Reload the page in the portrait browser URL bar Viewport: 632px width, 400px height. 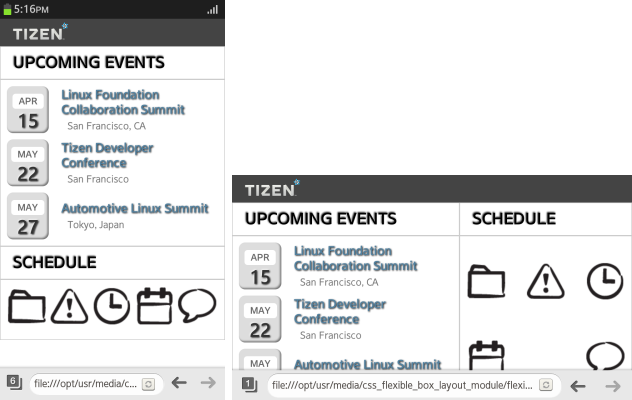[x=148, y=383]
